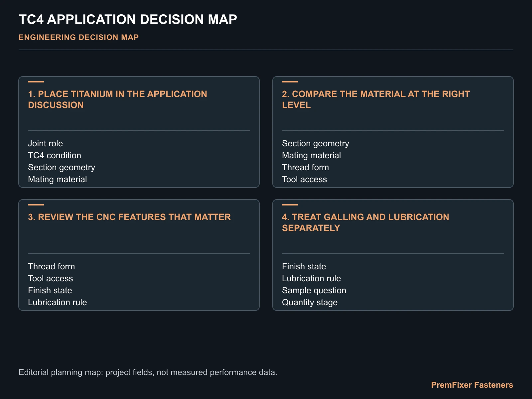Click 'Sample question' in card 4
This screenshot has width=532, height=399.
pos(314,290)
